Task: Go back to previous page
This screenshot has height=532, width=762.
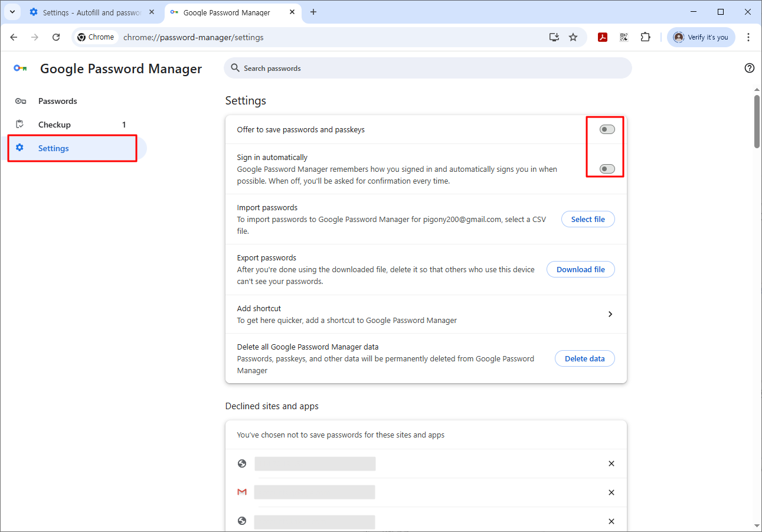Action: pyautogui.click(x=14, y=37)
